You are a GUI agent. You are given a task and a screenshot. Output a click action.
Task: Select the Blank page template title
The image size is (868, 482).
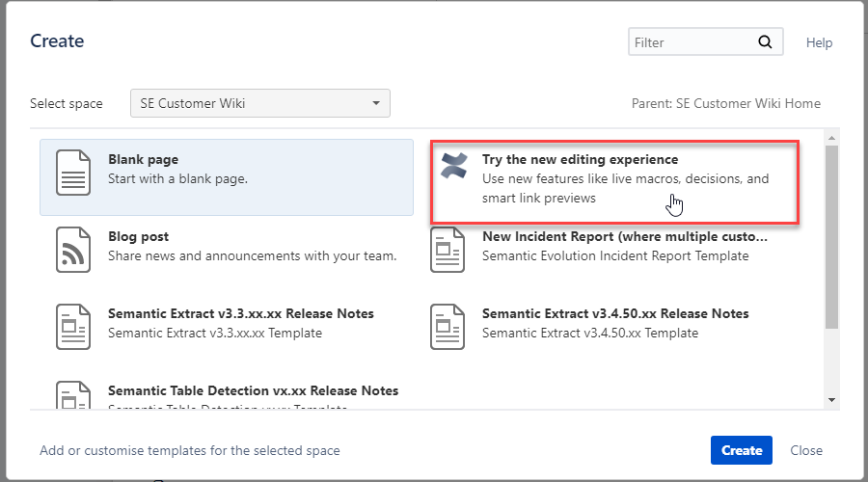pyautogui.click(x=143, y=159)
